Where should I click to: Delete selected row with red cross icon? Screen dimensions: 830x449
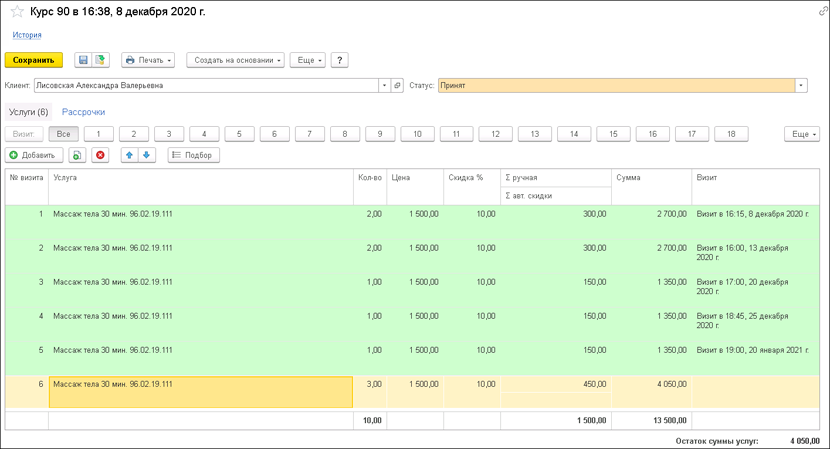tap(100, 155)
